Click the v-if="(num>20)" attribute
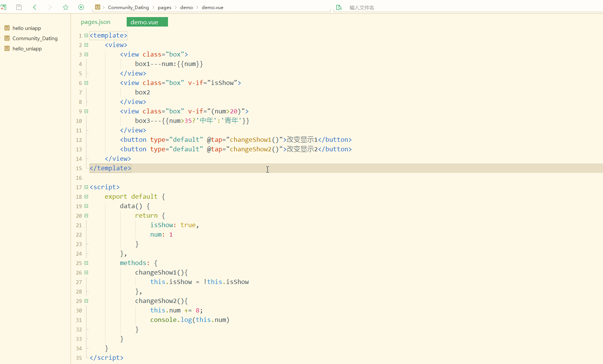Image resolution: width=603 pixels, height=364 pixels. 217,111
